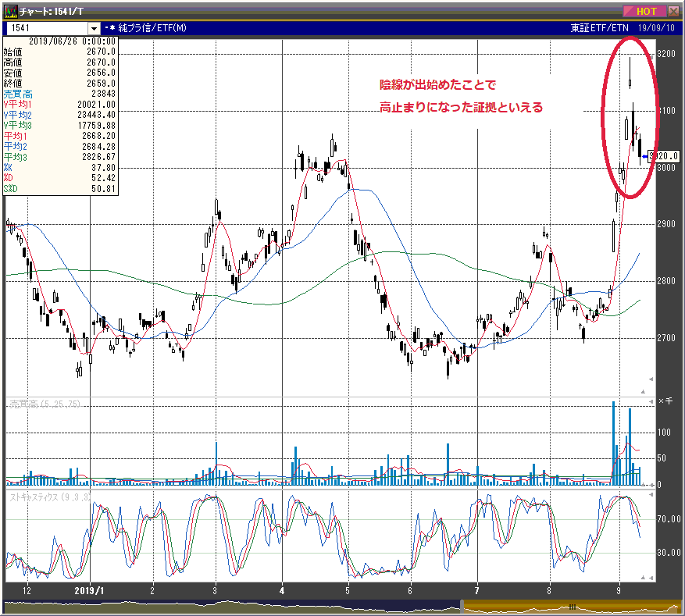Click the month 12 label on time axis
The height and width of the screenshot is (616, 685).
pyautogui.click(x=27, y=591)
